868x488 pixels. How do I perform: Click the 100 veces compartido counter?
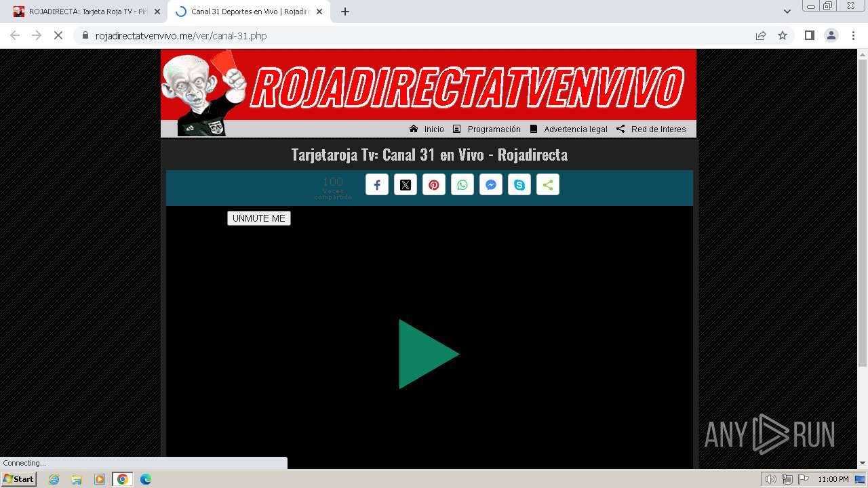(333, 188)
